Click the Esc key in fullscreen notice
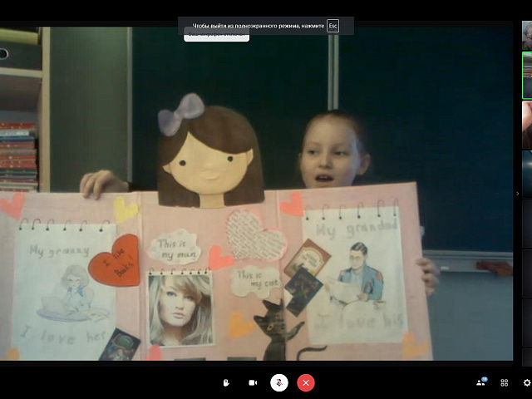532x399 pixels. point(332,26)
